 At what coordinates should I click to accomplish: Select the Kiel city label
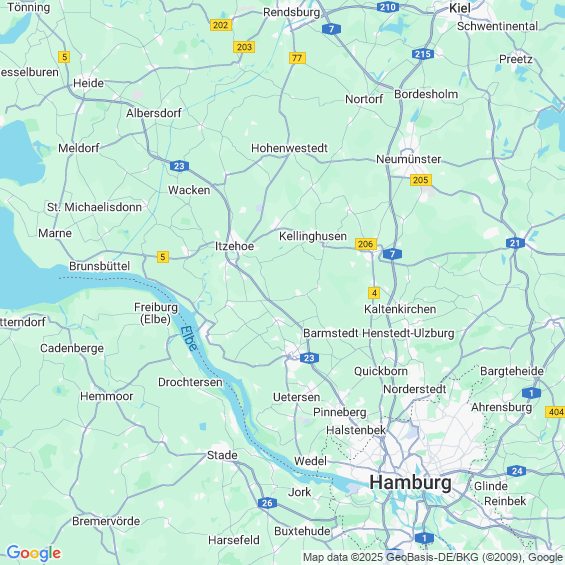pos(459,8)
